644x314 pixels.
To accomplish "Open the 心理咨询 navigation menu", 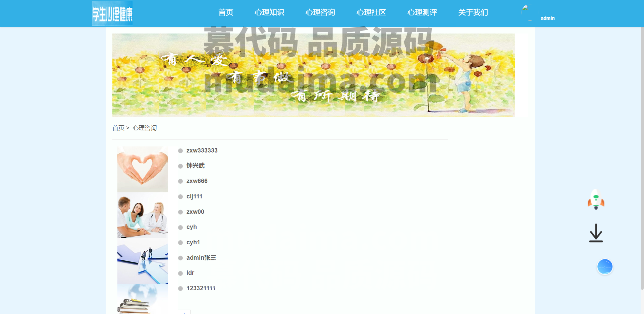I will point(320,12).
